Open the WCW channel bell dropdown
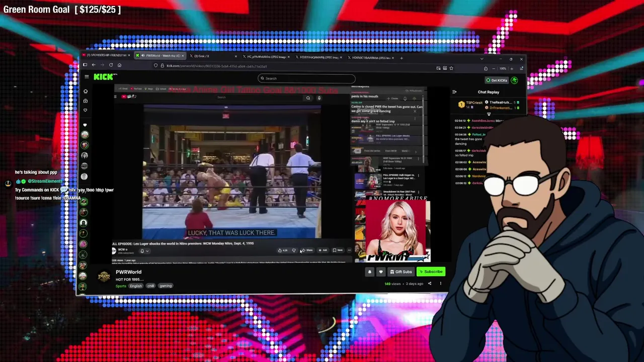This screenshot has width=644, height=362. 144,251
